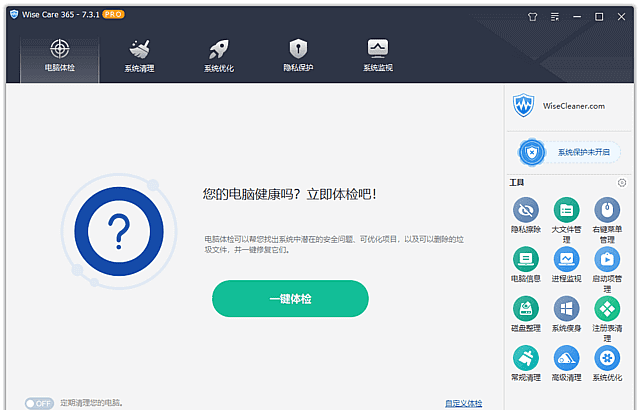Open the 右键菜单管理 tool
Viewport: 640px width, 410px height.
[607, 220]
